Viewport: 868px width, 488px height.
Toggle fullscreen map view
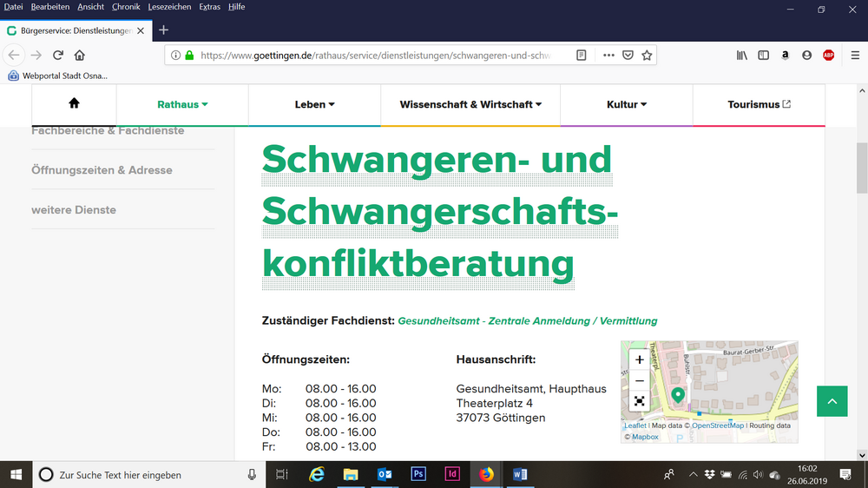pos(640,400)
